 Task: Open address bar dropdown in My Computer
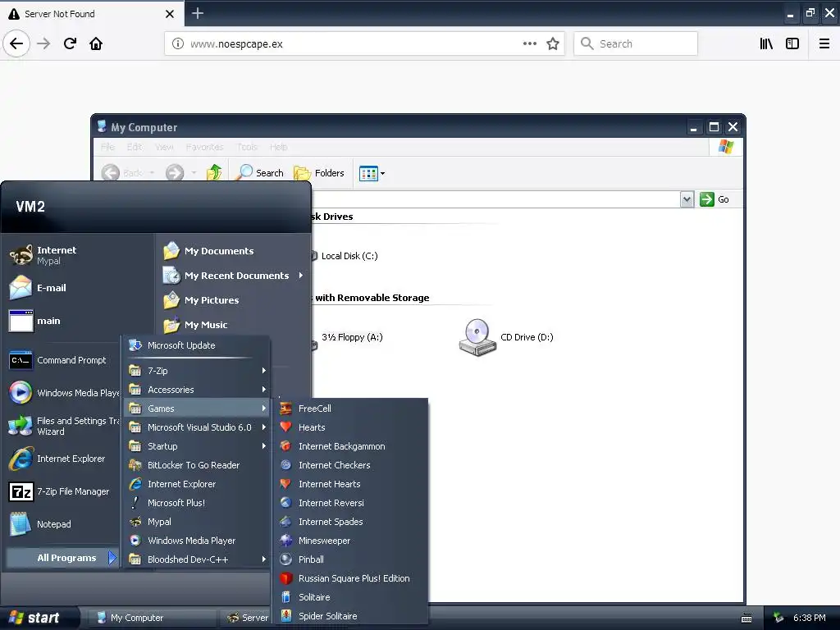tap(687, 199)
